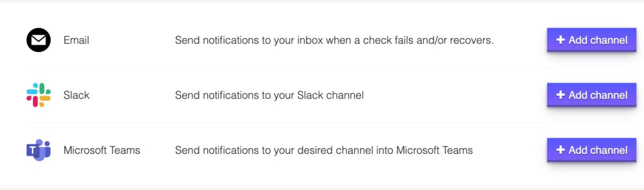Click "Microsoft Teams" at end of Teams description
The image size is (644, 190).
(x=434, y=150)
